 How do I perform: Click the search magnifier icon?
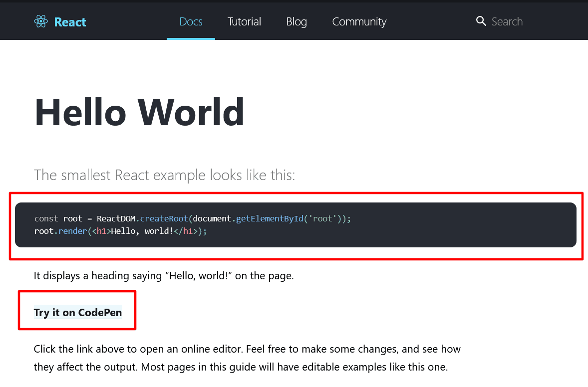click(x=481, y=21)
